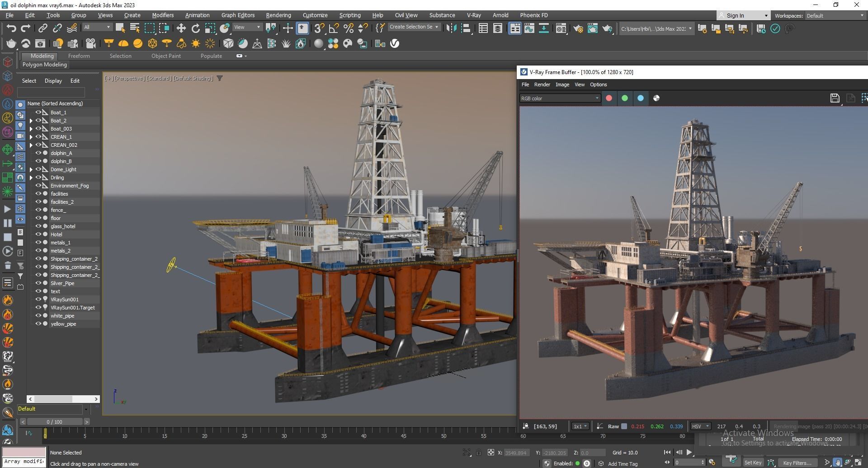The image size is (868, 468).
Task: Expand the CREAN_1 tree node
Action: [x=31, y=137]
